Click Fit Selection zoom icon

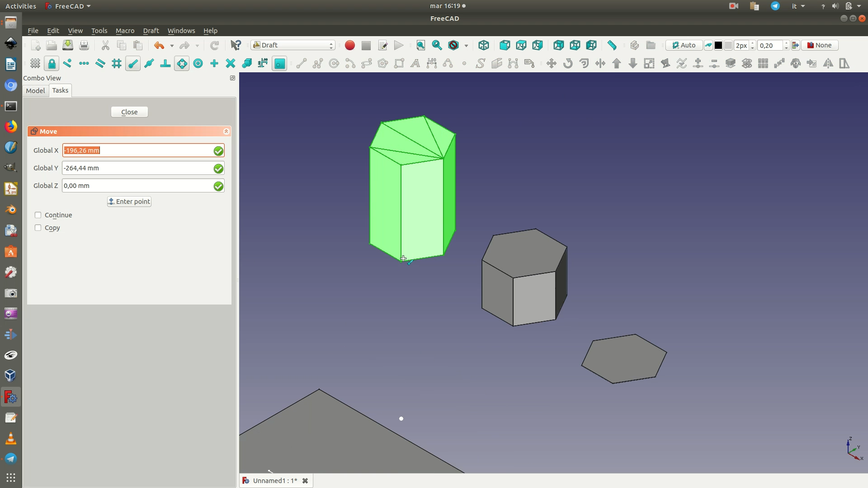coord(437,45)
